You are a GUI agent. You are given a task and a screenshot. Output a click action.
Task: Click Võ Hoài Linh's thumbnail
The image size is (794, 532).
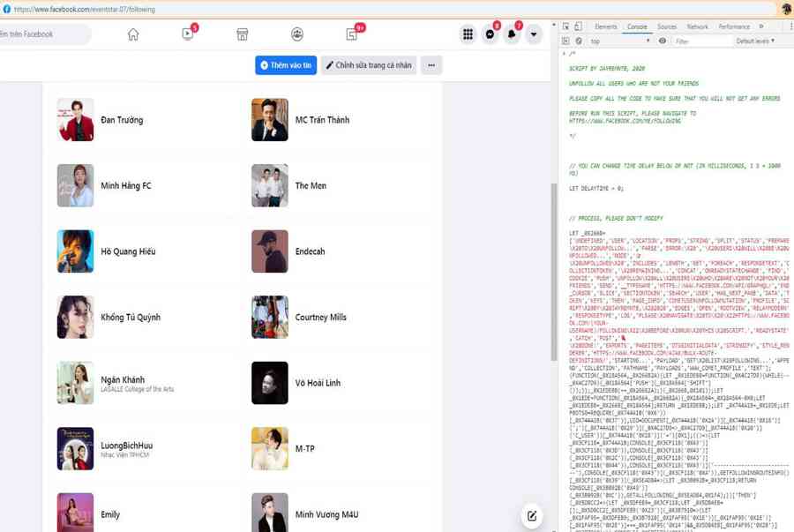(x=270, y=383)
